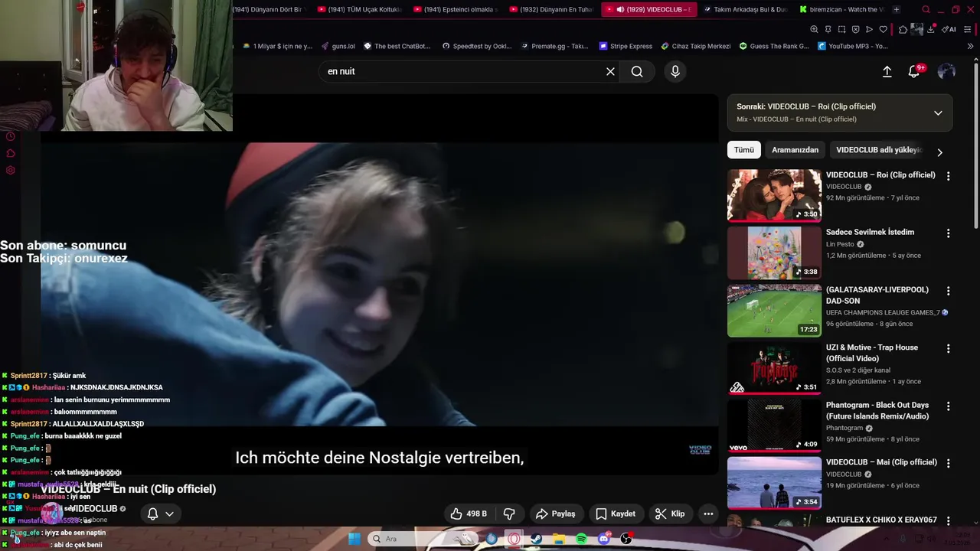This screenshot has width=980, height=551.
Task: Open options for GALATASARAY-LIVERPOOL video
Action: click(948, 291)
